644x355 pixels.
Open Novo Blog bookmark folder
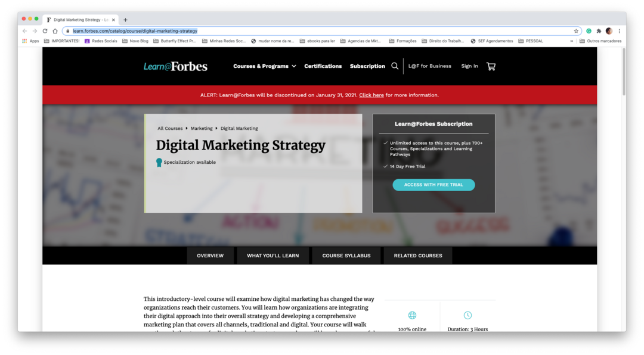135,41
